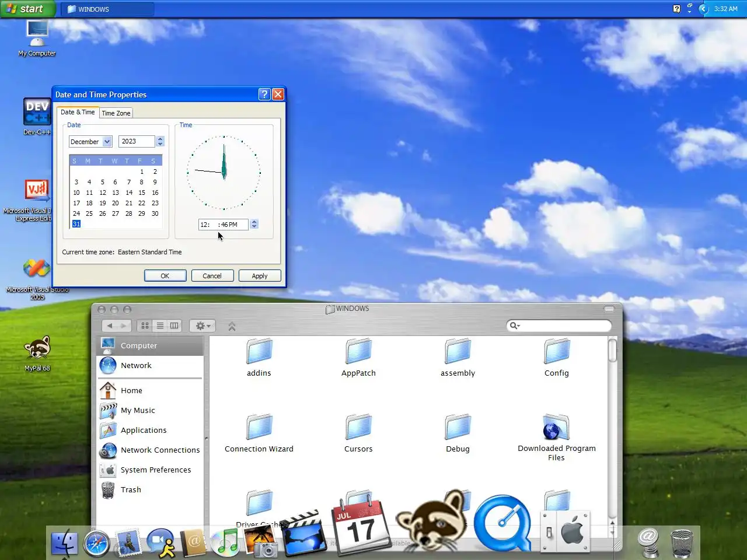The height and width of the screenshot is (560, 747).
Task: Select the assembly folder
Action: click(x=458, y=358)
